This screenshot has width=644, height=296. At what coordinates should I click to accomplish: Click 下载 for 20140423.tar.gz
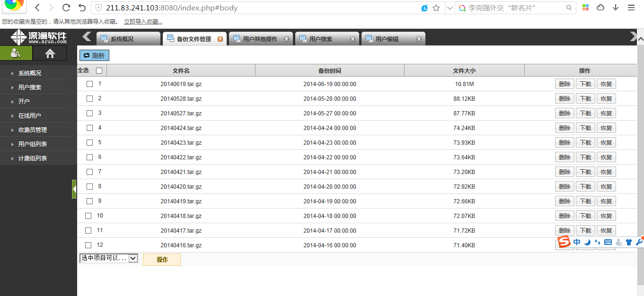click(585, 143)
